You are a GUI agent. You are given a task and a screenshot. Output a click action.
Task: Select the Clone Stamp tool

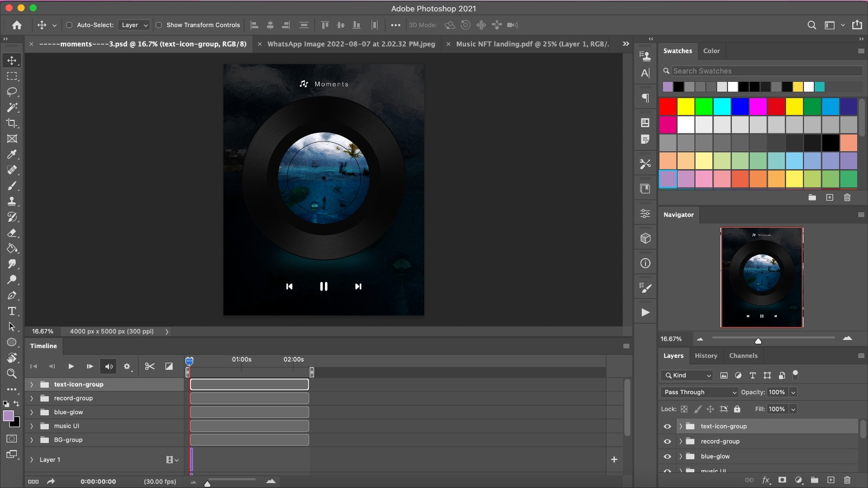pos(12,201)
